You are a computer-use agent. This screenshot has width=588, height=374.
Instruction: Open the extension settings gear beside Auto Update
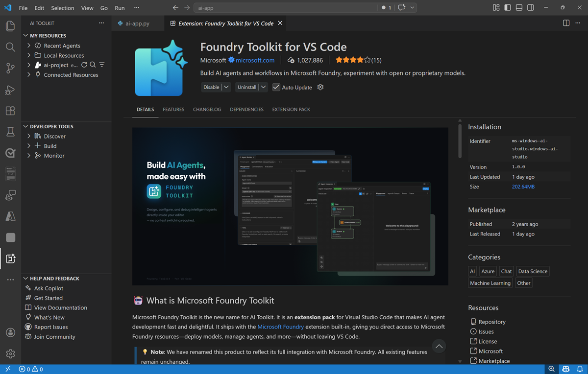320,87
